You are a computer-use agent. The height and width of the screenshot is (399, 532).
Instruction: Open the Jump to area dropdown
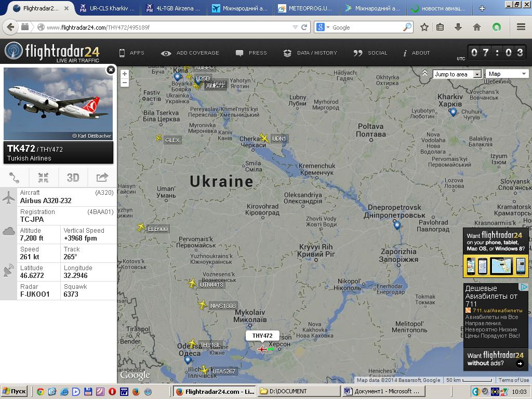[457, 74]
